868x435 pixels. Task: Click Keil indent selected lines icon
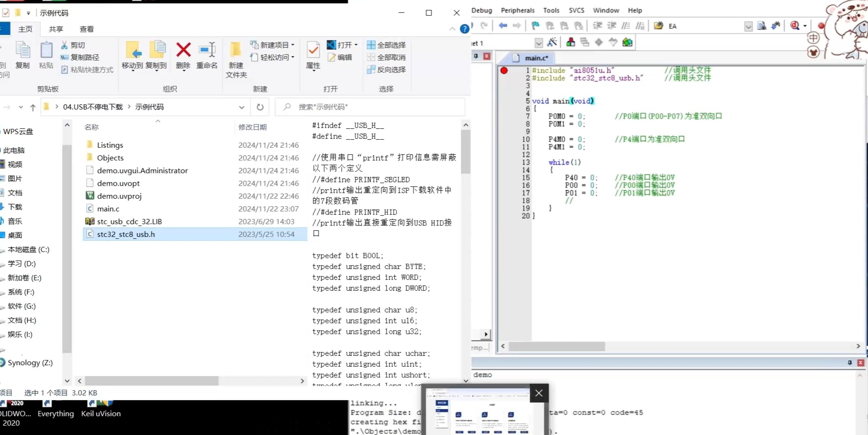pyautogui.click(x=597, y=25)
